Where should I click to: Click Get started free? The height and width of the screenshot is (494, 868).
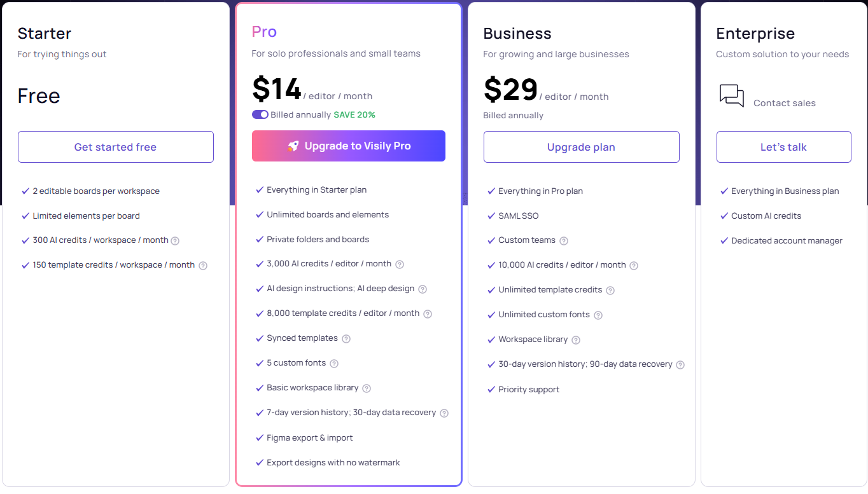coord(115,146)
